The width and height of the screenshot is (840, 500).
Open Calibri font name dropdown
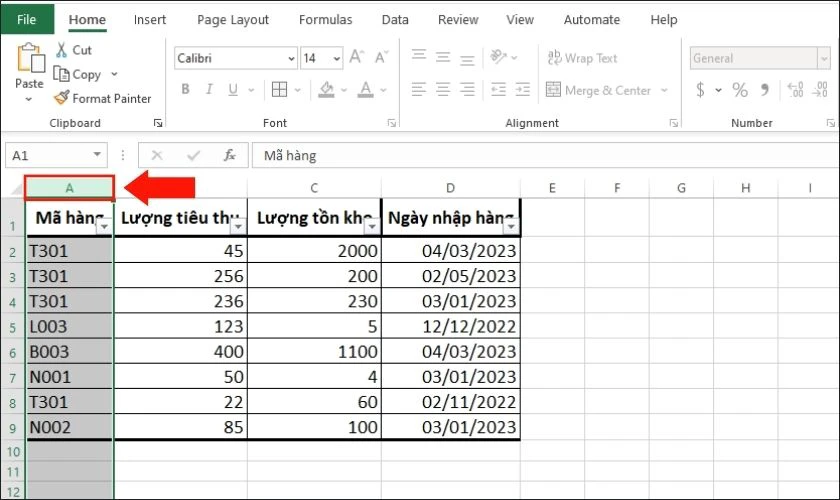tap(291, 58)
